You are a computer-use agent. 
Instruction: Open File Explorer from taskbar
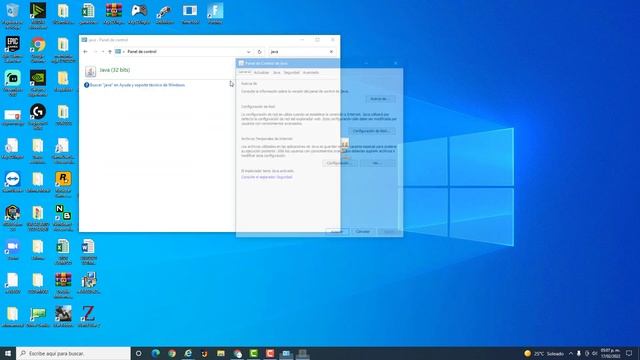tap(221, 353)
